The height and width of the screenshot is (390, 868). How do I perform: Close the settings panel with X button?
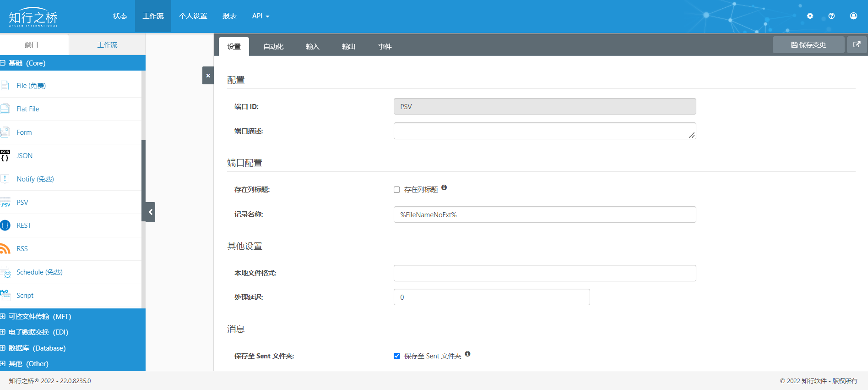pos(208,76)
